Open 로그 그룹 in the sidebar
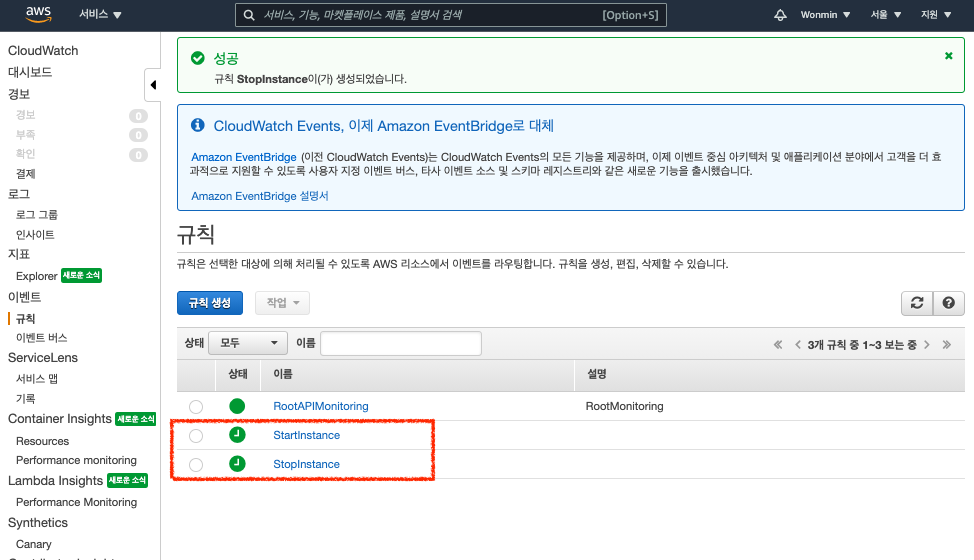Viewport: 974px width, 560px height. click(37, 214)
